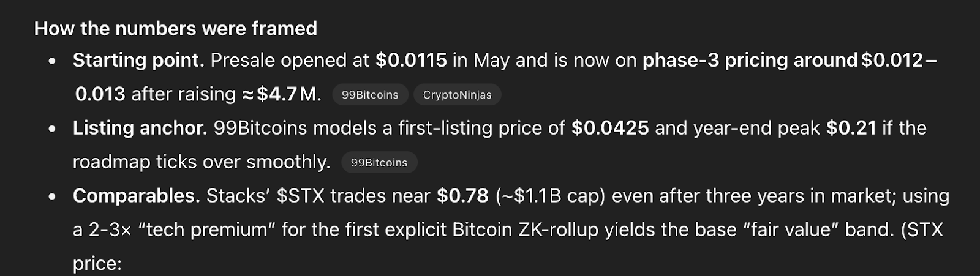Click the bold $0.78 STX price
Viewport: 980px width, 276px height.
(462, 196)
